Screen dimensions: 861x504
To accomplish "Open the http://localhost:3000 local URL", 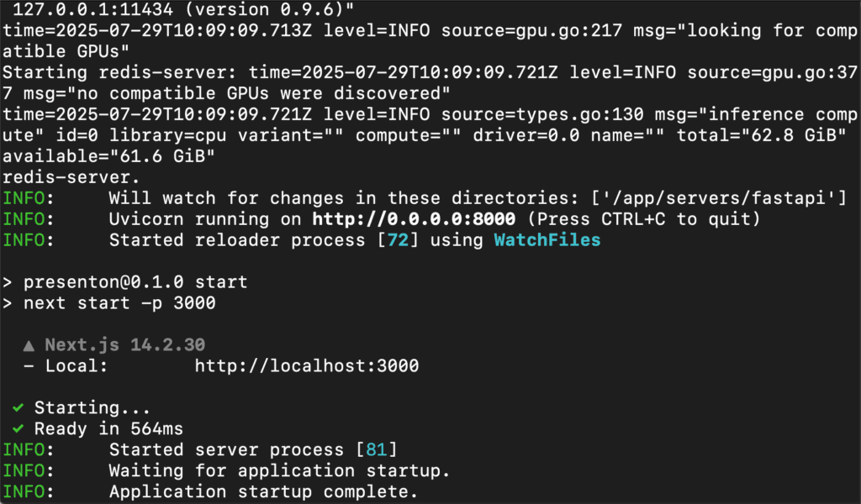I will pos(307,365).
